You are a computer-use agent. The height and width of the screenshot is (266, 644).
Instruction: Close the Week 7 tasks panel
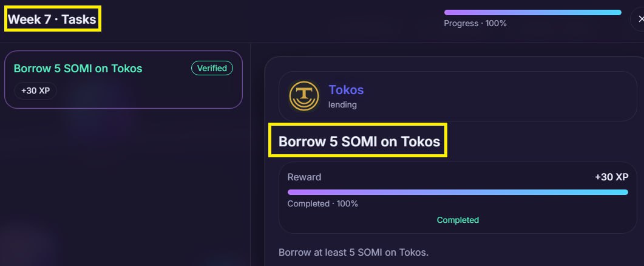click(640, 19)
